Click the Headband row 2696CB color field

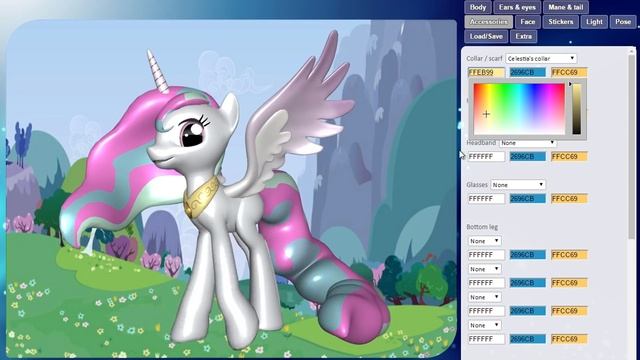coord(527,157)
